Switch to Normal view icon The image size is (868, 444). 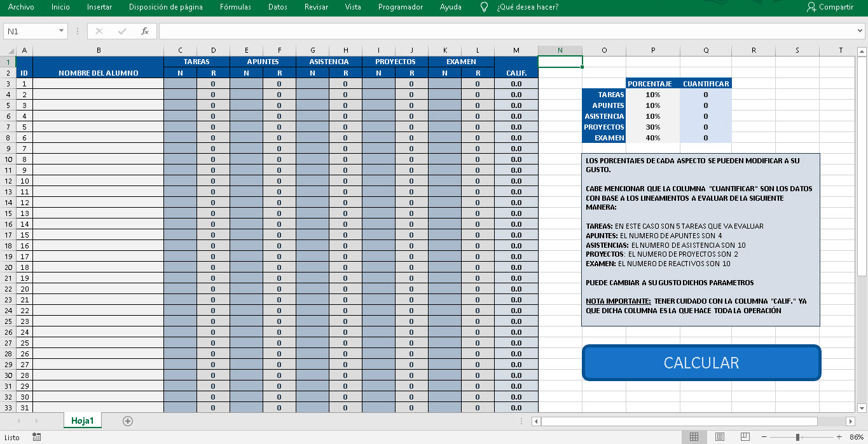[x=694, y=437]
